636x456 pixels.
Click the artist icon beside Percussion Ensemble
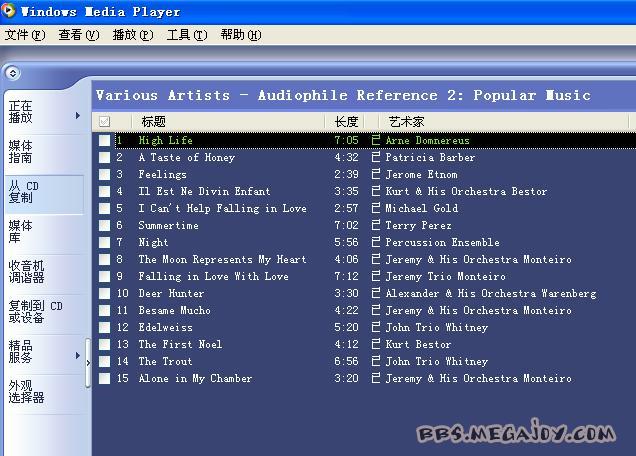pos(376,242)
